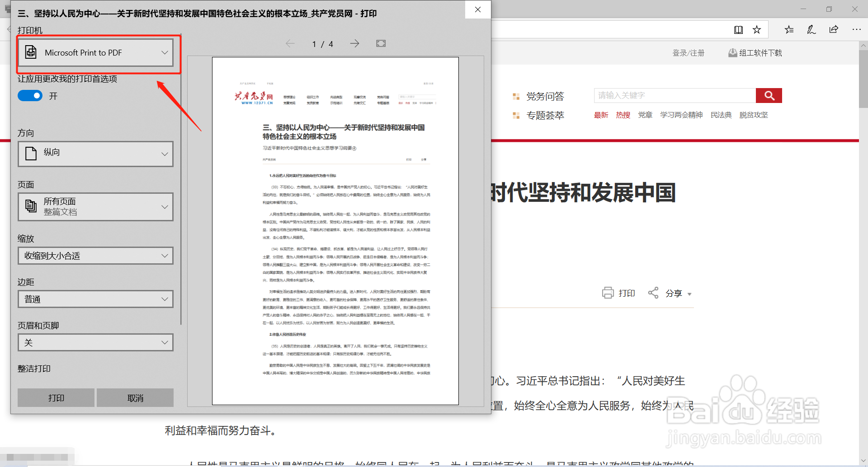Click the page scrollbar down arrow

click(863, 460)
